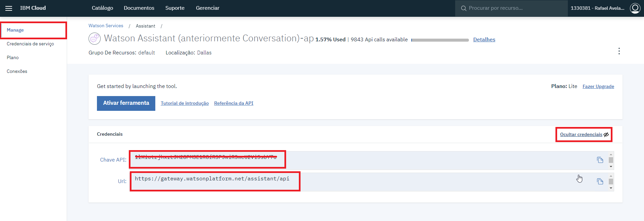Open the Suporte menu
The image size is (644, 221).
pyautogui.click(x=175, y=8)
